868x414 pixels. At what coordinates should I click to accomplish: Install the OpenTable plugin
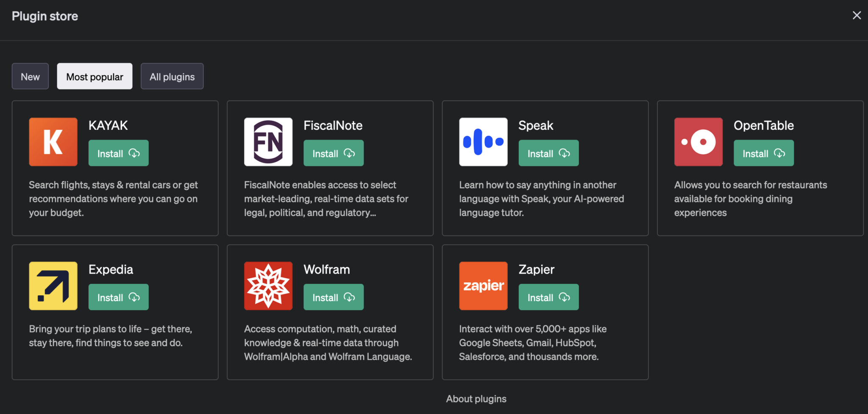point(763,153)
